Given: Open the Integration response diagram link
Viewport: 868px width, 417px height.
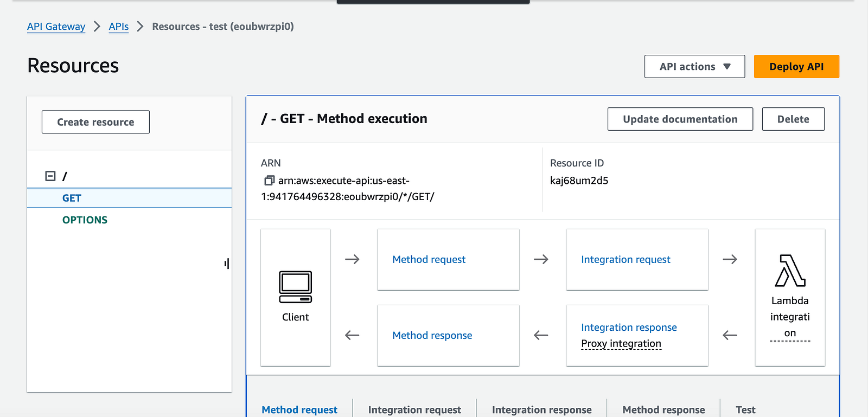Looking at the screenshot, I should (629, 327).
